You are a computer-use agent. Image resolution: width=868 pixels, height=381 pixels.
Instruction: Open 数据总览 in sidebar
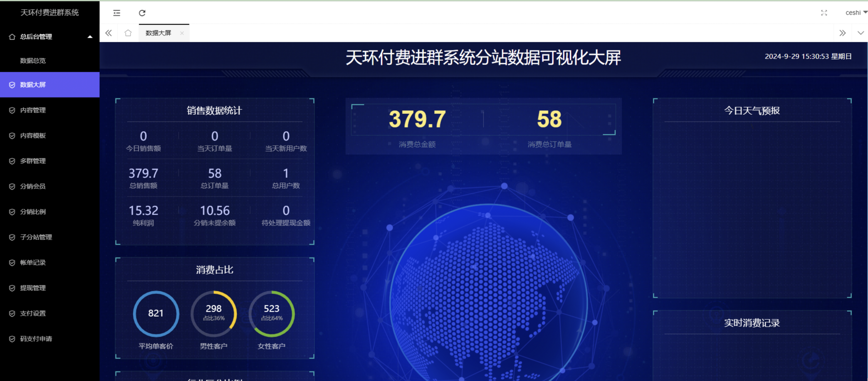pyautogui.click(x=50, y=60)
